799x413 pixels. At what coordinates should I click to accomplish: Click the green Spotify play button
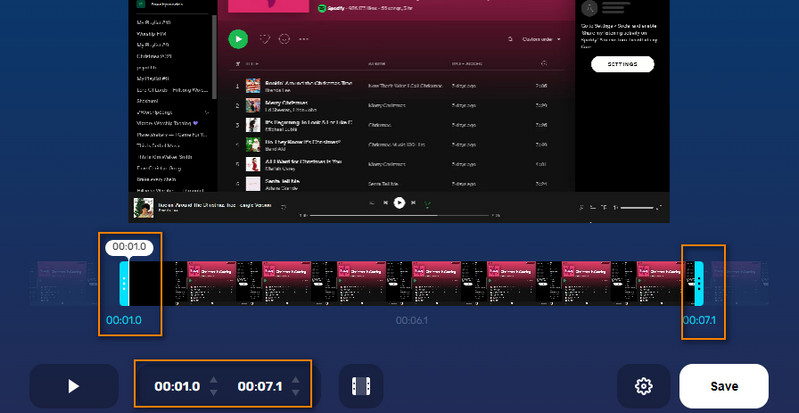coord(238,39)
